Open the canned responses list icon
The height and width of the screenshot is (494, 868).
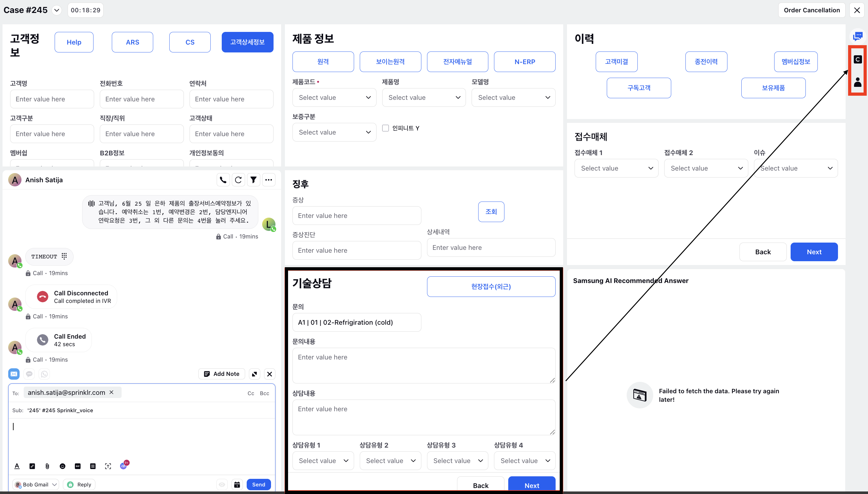(93, 466)
